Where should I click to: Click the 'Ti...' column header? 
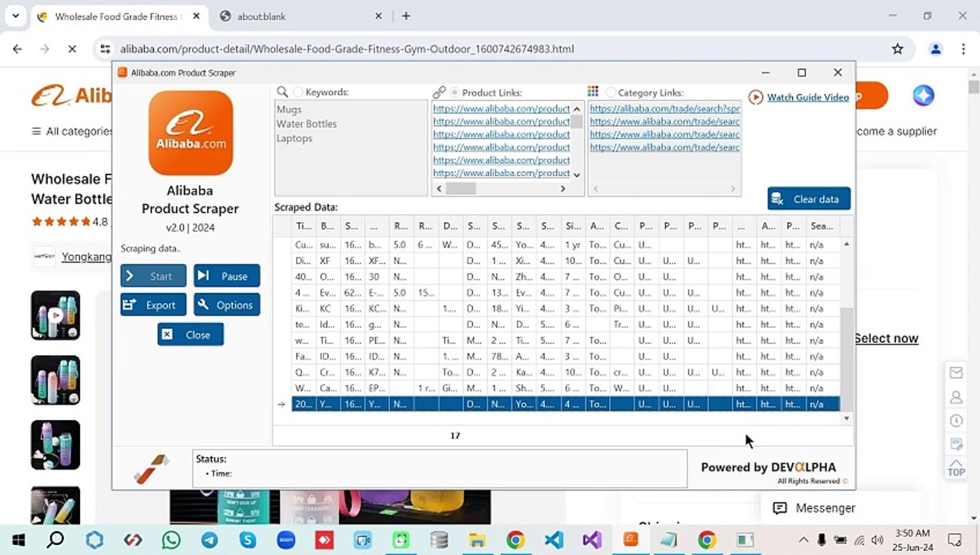click(304, 226)
